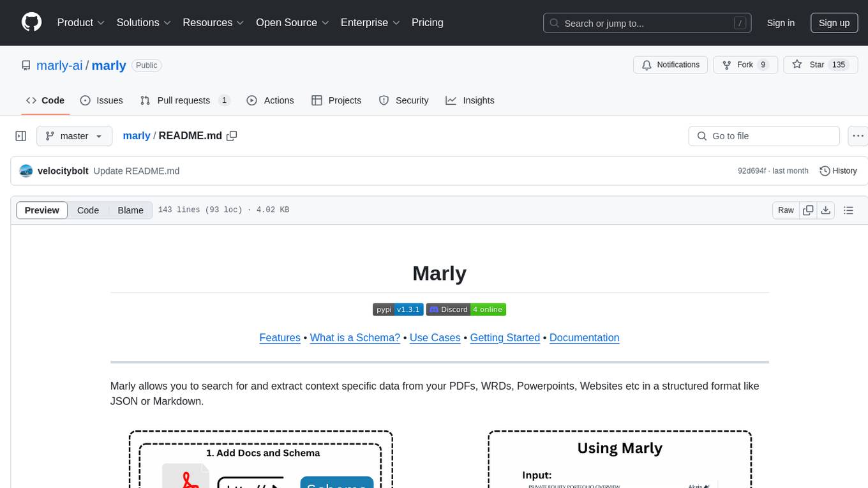Open velocitybolt user profile
This screenshot has height=488, width=868.
coord(63,171)
